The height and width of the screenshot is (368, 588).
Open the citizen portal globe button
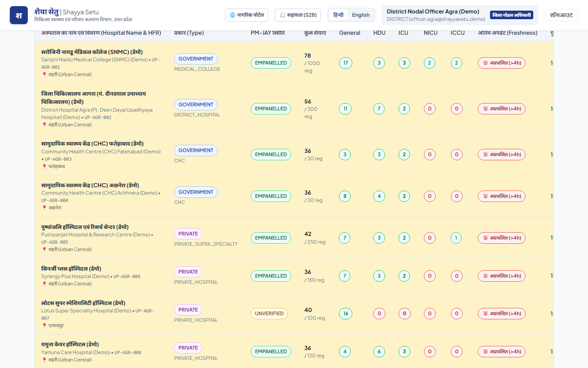point(247,15)
